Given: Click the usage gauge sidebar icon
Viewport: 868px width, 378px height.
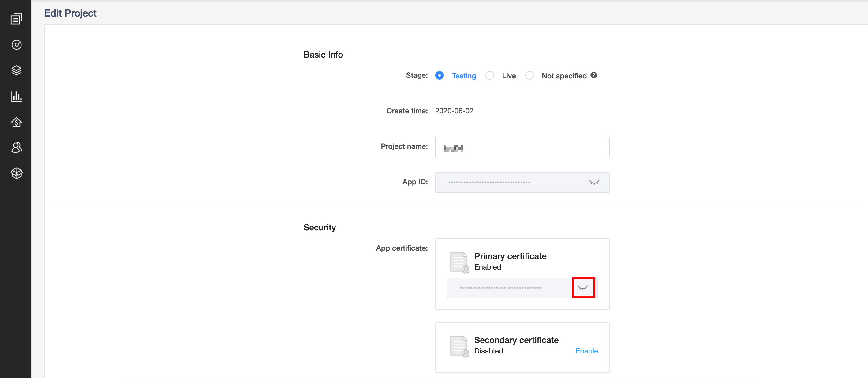Looking at the screenshot, I should point(16,45).
